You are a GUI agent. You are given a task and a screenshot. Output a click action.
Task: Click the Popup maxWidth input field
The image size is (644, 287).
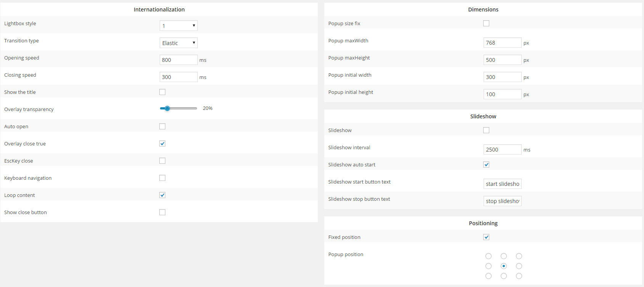pos(502,43)
